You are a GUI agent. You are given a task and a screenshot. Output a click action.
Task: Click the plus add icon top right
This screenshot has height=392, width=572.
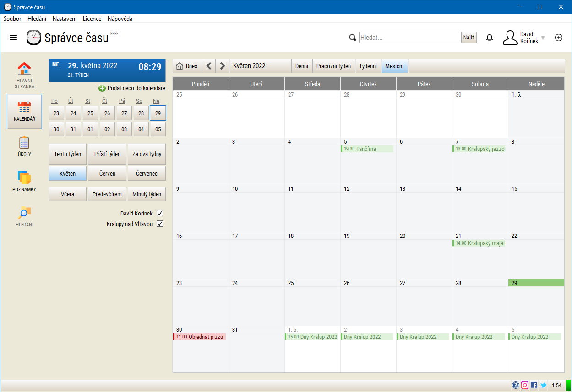(558, 38)
